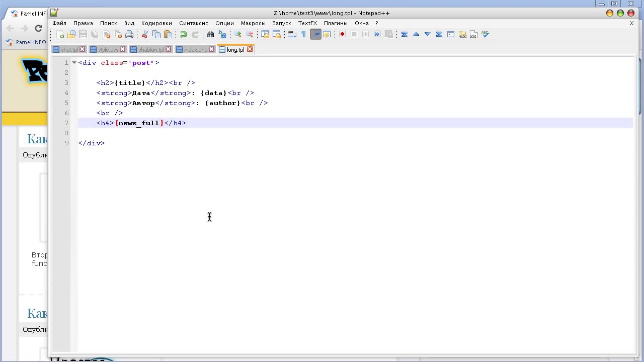The height and width of the screenshot is (362, 644).
Task: Click the stop macro recording icon
Action: (354, 34)
